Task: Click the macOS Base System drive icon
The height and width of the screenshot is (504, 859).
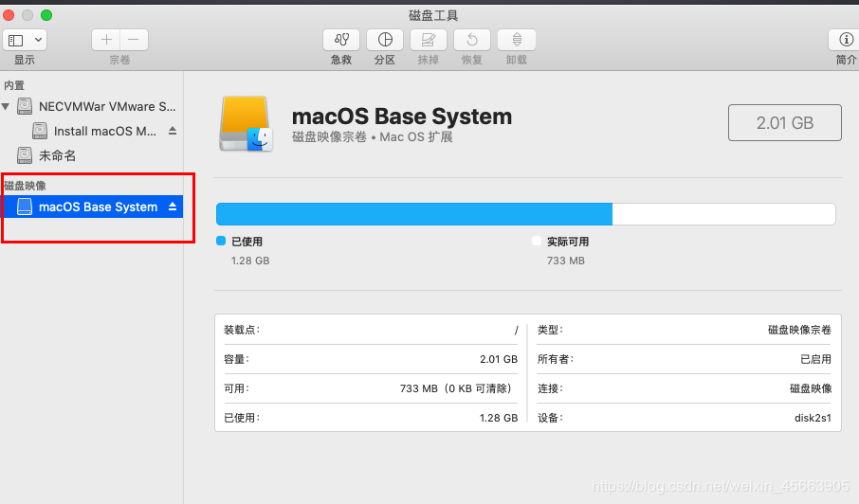Action: click(246, 124)
